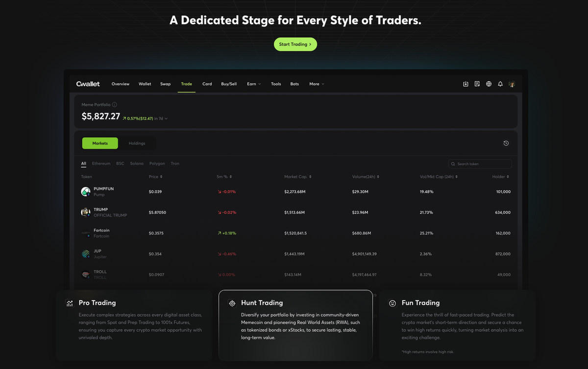Open the orders list icon

pyautogui.click(x=477, y=84)
